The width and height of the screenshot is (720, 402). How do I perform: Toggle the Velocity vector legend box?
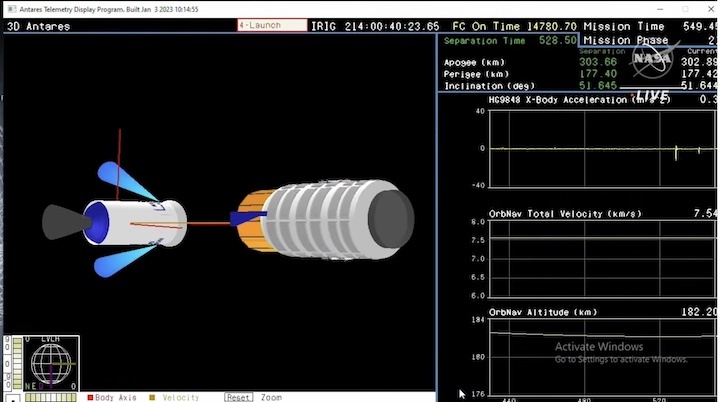click(x=152, y=397)
